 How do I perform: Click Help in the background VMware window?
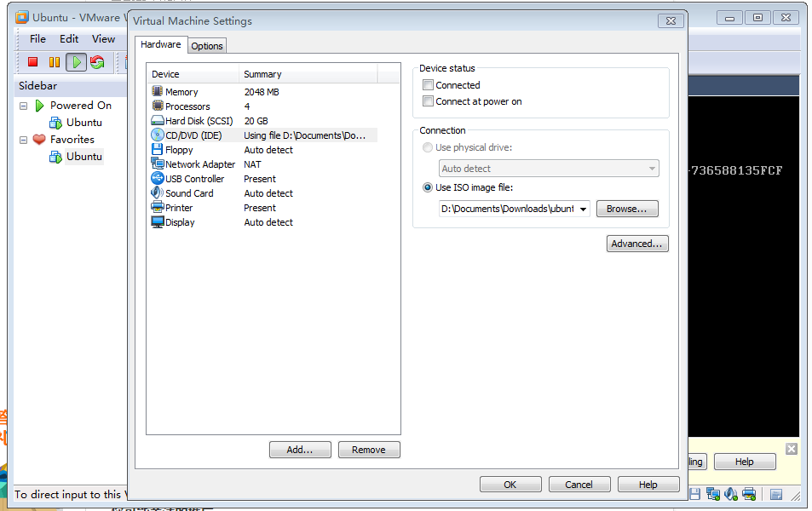click(x=744, y=462)
